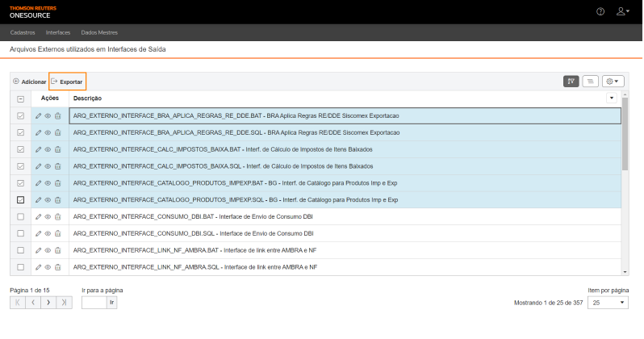This screenshot has width=644, height=339.
Task: Open the Cadastros menu
Action: point(23,32)
